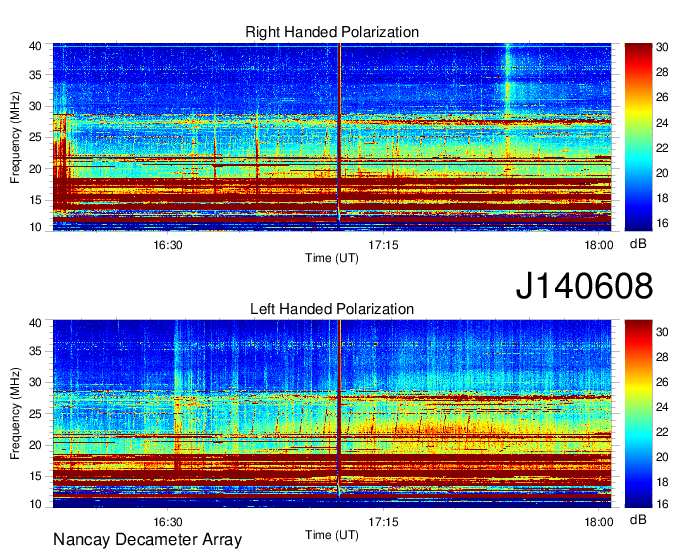Click the "35" frequency tick of the right-handed plot
Image resolution: width=680 pixels, height=552 pixels.
pos(35,75)
